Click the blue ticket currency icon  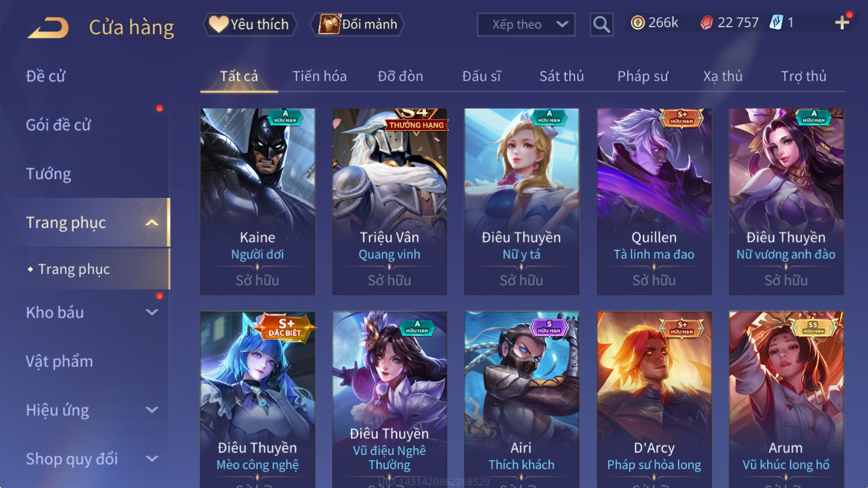[x=776, y=23]
